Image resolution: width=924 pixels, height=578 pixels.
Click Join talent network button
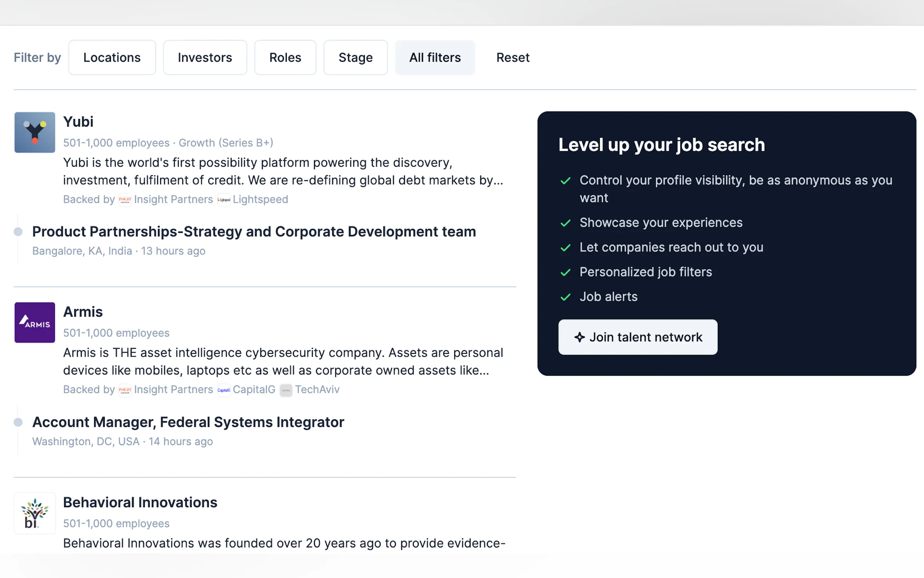(x=637, y=337)
